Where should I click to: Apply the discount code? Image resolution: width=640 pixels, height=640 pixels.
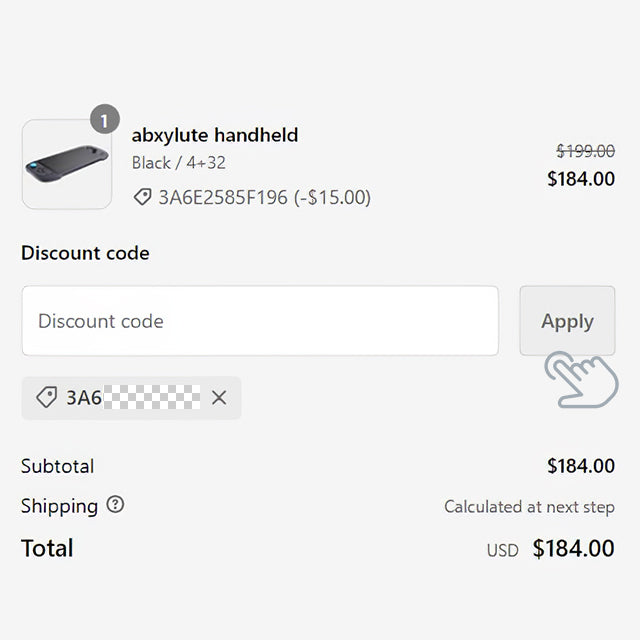567,321
